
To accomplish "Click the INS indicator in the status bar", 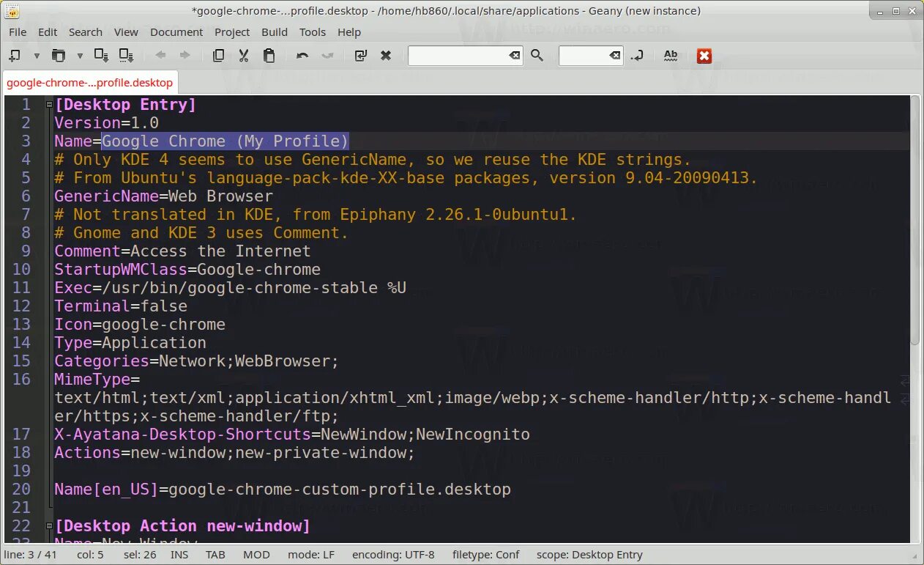I will click(x=179, y=555).
